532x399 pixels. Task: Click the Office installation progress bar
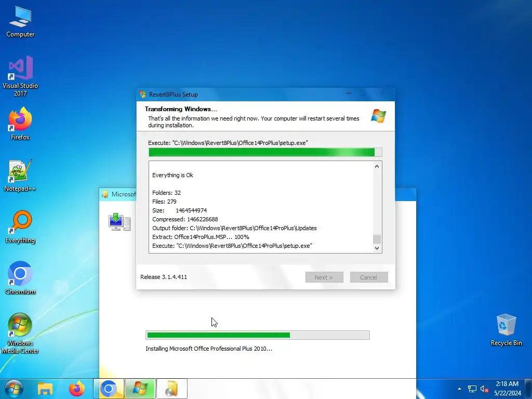[x=258, y=335]
